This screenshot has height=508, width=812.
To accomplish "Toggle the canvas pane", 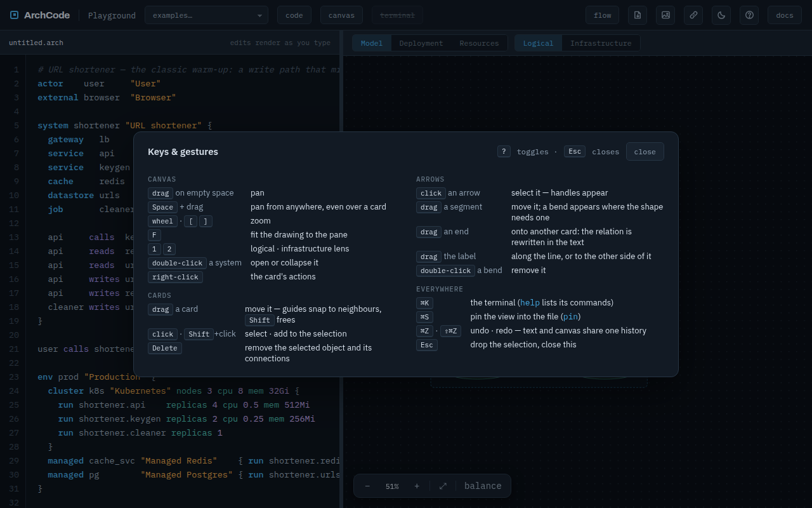I will pyautogui.click(x=341, y=15).
